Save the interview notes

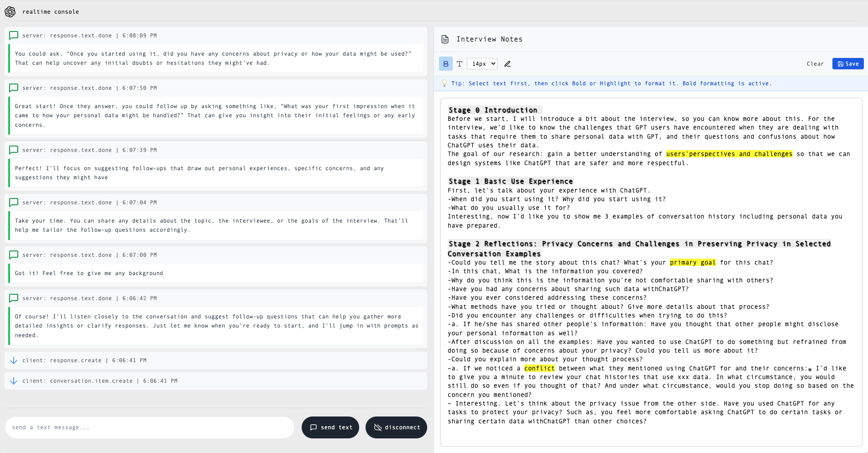point(848,64)
